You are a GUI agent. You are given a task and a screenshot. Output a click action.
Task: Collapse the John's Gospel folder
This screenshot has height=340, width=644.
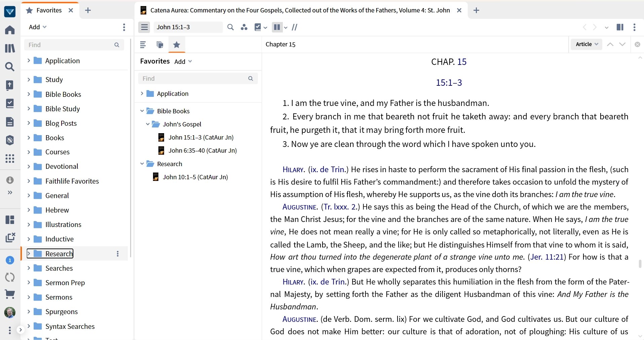[x=147, y=124]
